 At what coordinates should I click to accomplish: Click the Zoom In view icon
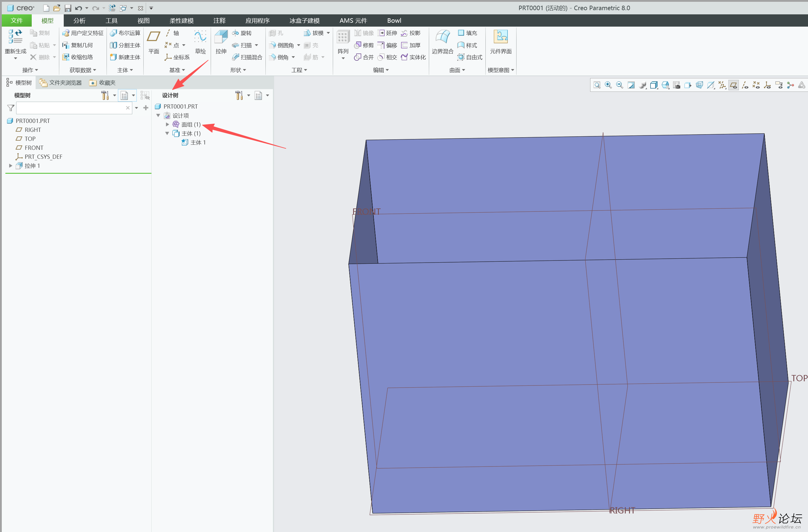click(x=608, y=85)
